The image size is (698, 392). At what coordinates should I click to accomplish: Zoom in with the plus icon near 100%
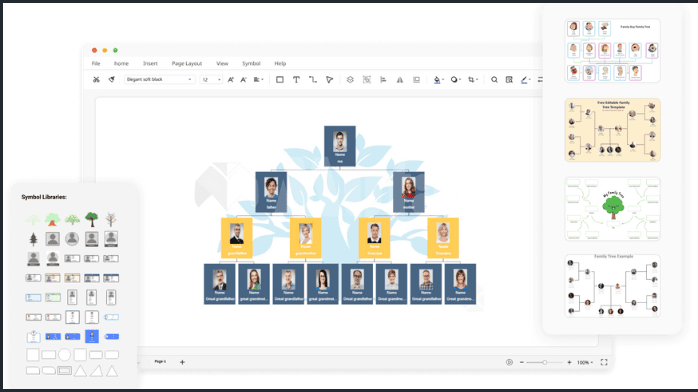pos(569,362)
